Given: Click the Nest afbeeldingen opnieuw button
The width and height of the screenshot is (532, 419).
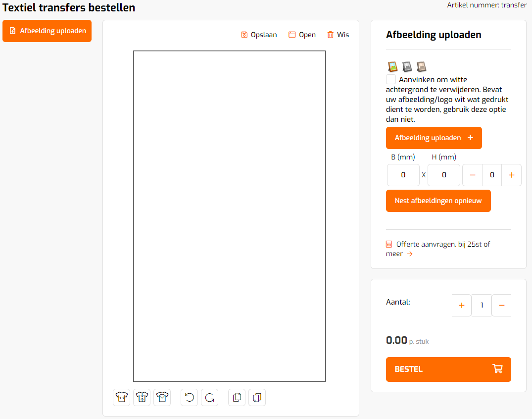Looking at the screenshot, I should tap(438, 201).
